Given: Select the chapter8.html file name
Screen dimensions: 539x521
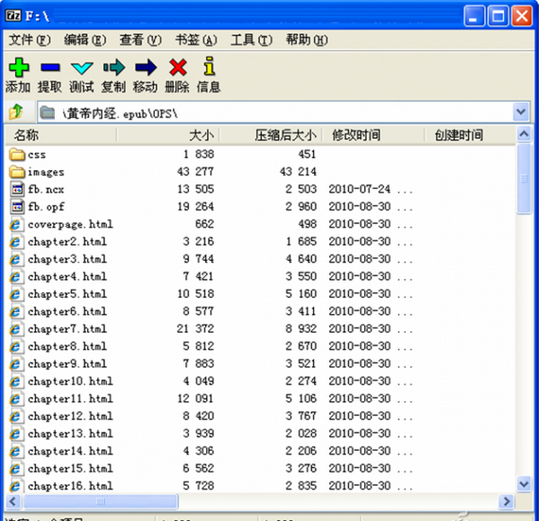Looking at the screenshot, I should 67,346.
